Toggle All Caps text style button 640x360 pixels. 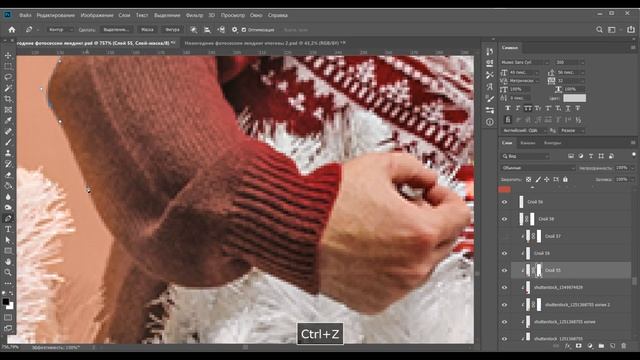[528, 108]
